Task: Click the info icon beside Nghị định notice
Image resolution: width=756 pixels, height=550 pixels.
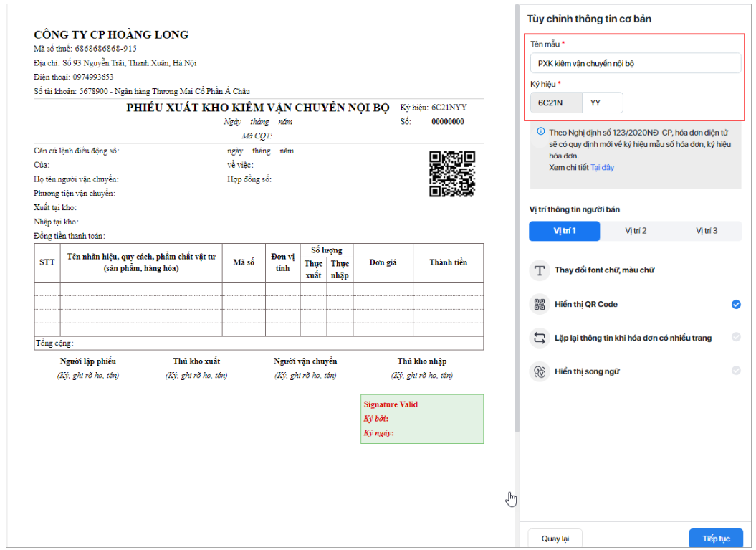Action: [x=540, y=132]
